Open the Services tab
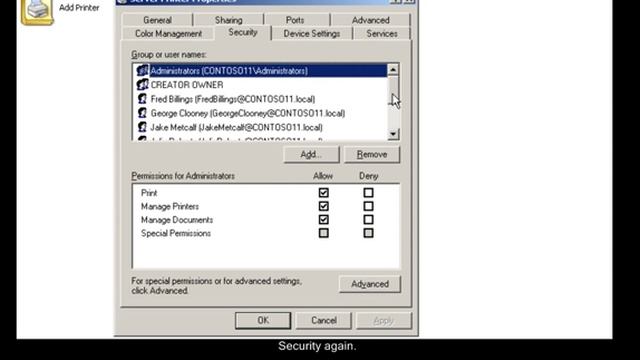 (x=382, y=33)
